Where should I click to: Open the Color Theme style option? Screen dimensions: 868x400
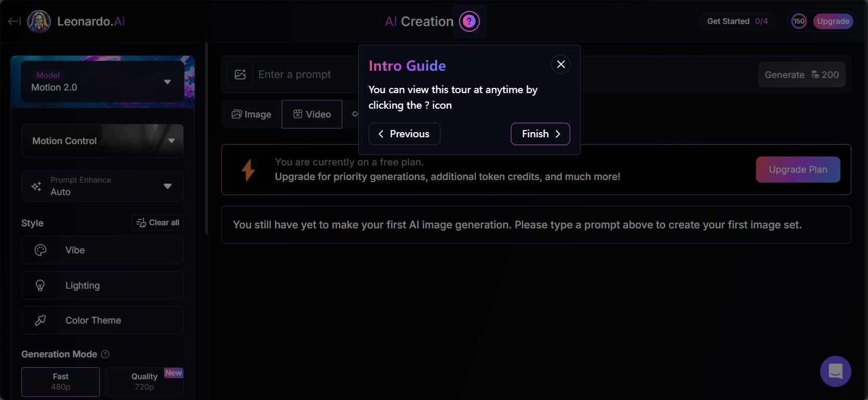[102, 320]
